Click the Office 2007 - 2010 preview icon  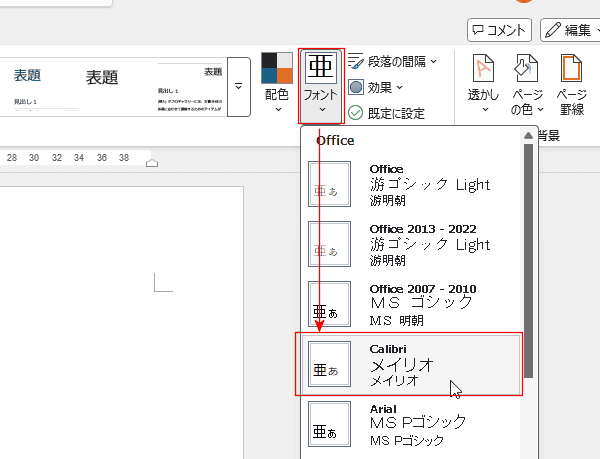tap(329, 304)
